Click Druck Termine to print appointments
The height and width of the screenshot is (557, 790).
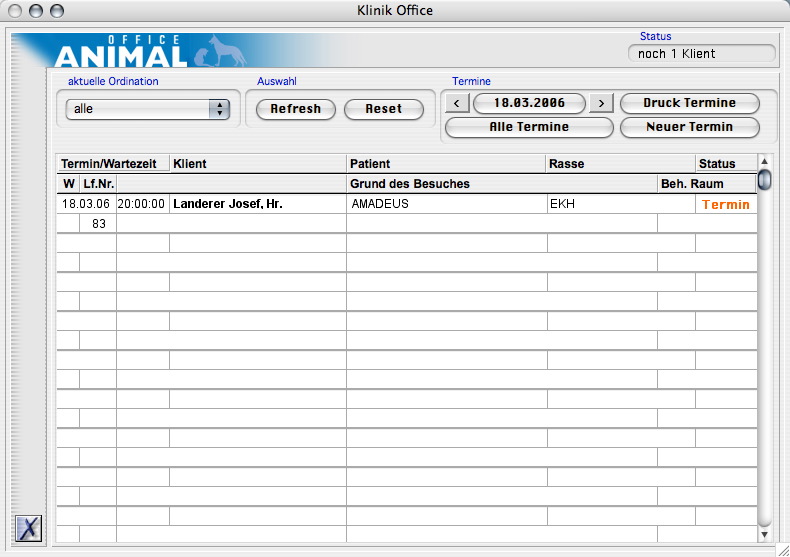[x=689, y=103]
